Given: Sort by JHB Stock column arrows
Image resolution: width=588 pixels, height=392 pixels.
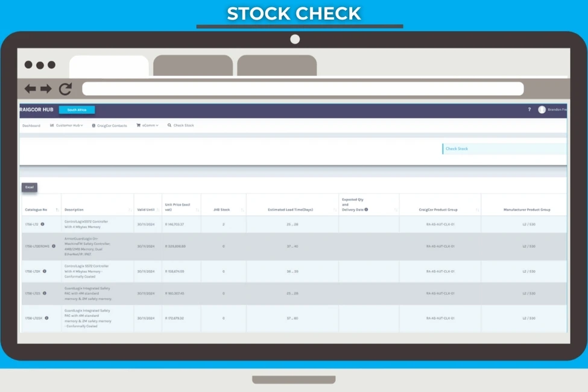Looking at the screenshot, I should click(242, 210).
